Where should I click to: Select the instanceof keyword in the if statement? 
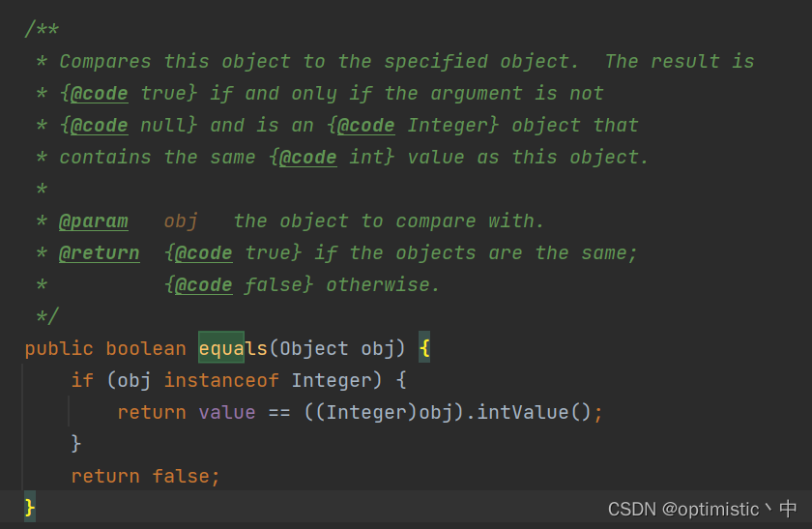(221, 380)
